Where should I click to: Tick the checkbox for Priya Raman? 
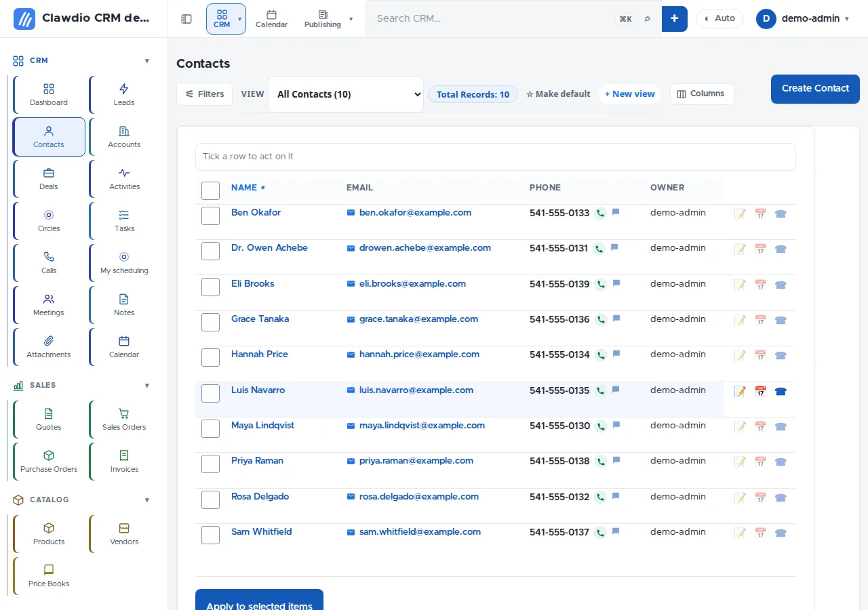coord(210,464)
